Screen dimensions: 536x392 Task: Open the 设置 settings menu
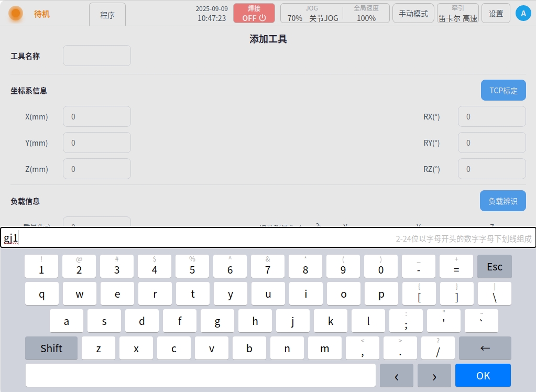(x=496, y=14)
